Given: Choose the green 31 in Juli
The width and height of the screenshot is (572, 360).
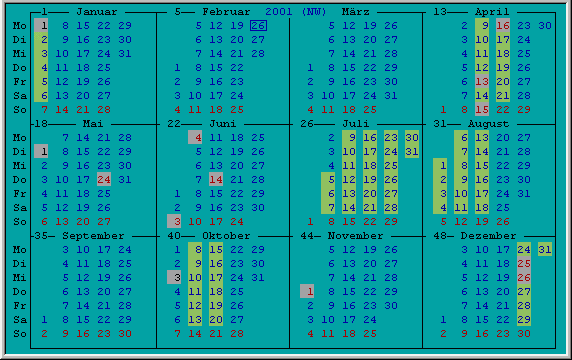Looking at the screenshot, I should pyautogui.click(x=412, y=151).
